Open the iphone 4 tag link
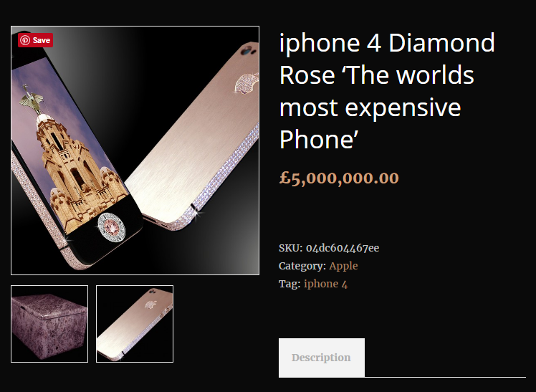The image size is (536, 392). point(326,284)
